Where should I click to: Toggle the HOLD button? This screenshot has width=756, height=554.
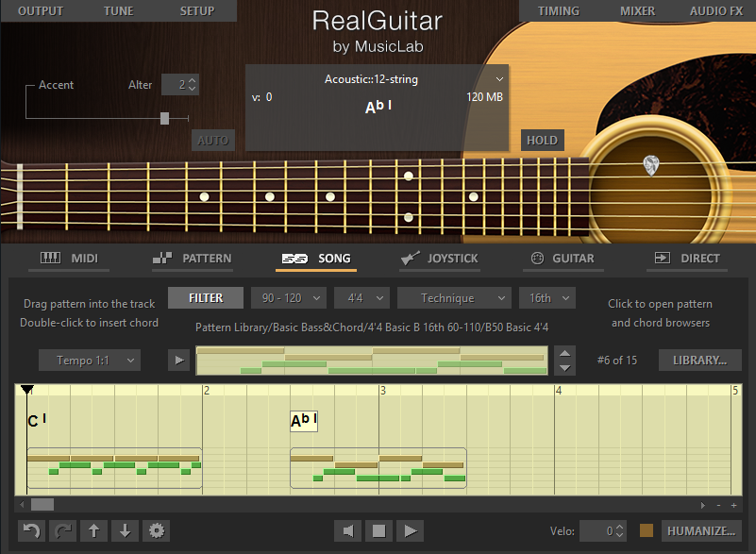click(542, 141)
